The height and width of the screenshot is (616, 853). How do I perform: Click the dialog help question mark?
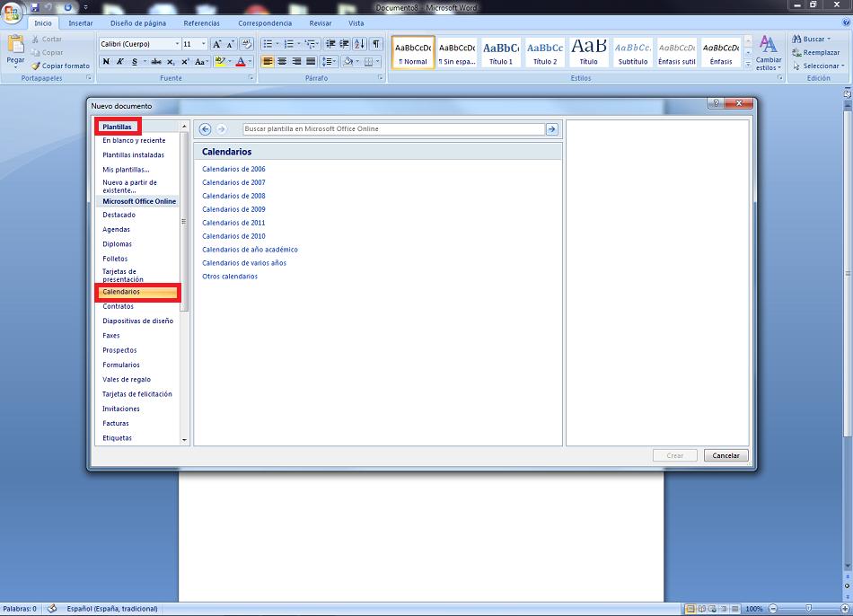click(716, 103)
